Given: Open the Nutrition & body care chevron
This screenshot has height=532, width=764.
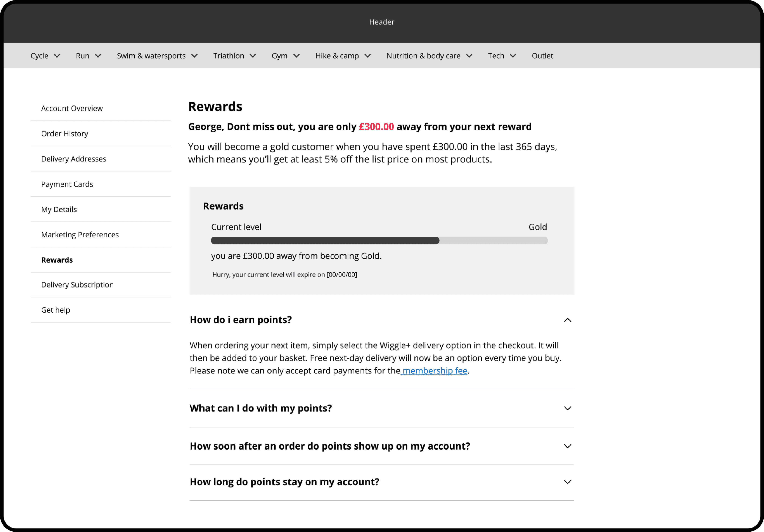Looking at the screenshot, I should tap(469, 56).
